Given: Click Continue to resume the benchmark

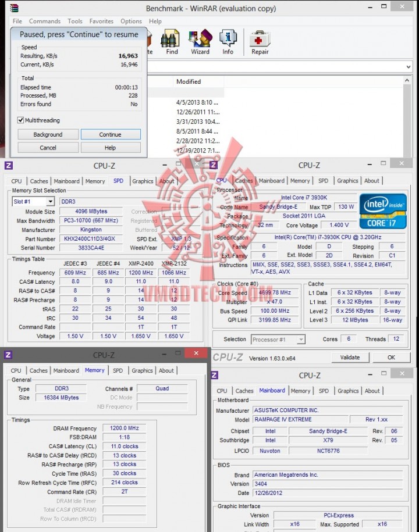Looking at the screenshot, I should point(111,134).
